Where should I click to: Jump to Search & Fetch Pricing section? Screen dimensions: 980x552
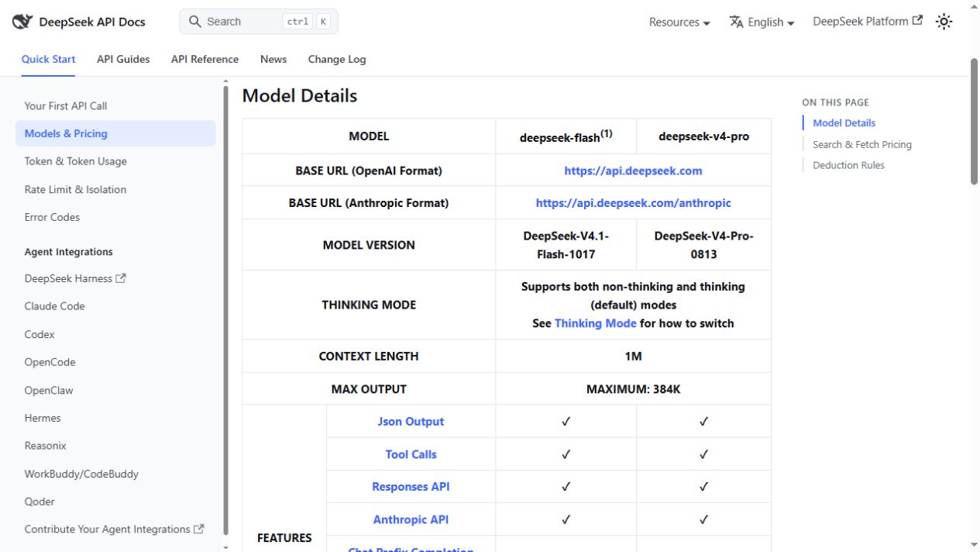861,144
